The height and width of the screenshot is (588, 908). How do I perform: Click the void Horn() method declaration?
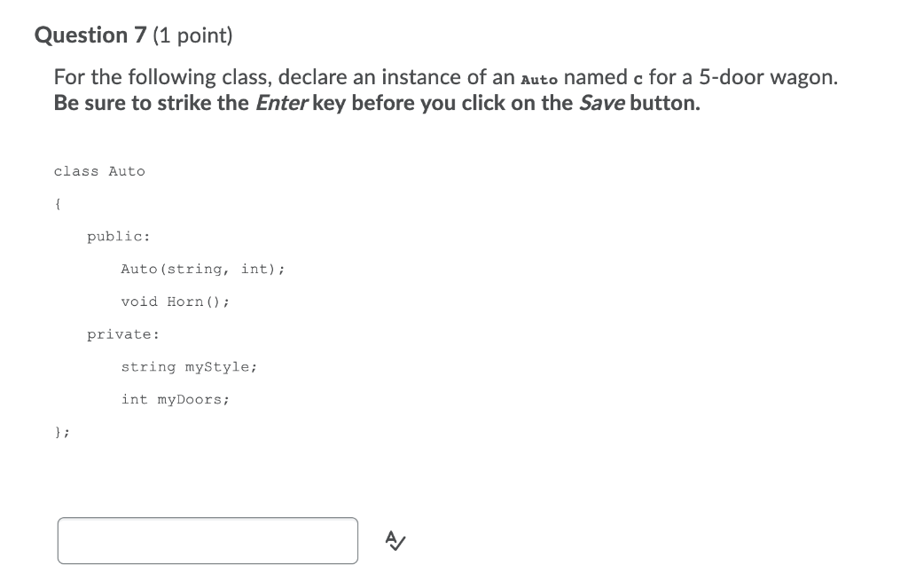175,302
